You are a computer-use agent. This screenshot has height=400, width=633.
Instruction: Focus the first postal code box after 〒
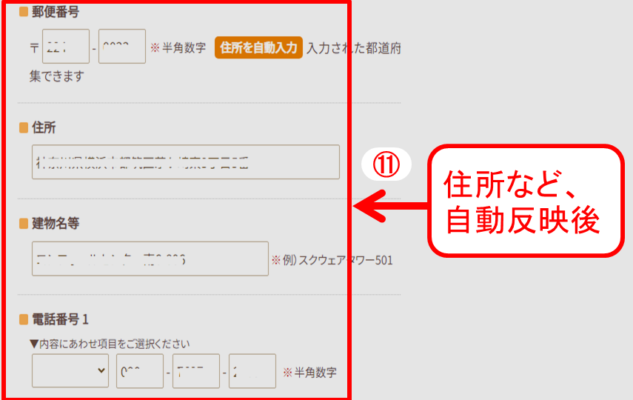point(66,48)
